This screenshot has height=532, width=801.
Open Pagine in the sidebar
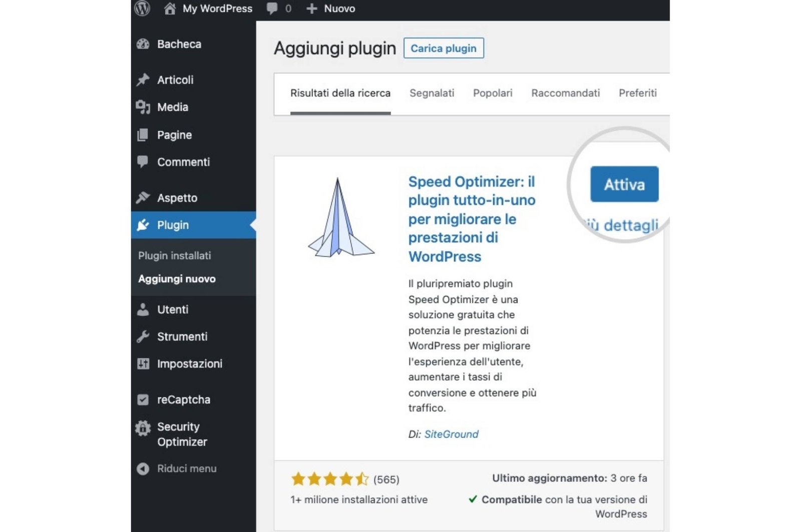tap(174, 135)
